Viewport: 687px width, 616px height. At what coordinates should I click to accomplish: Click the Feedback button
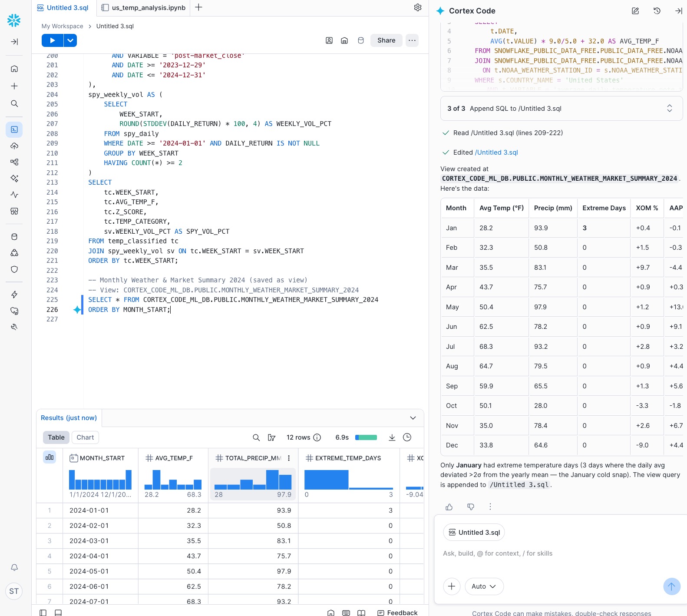397,613
